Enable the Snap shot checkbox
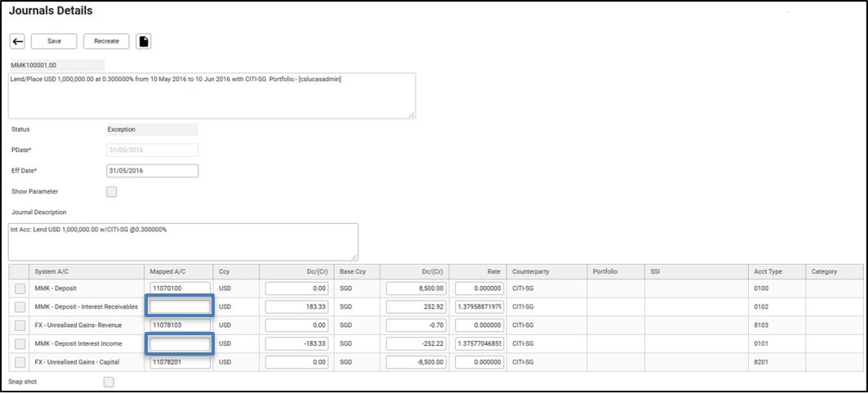The image size is (868, 394). 109,382
